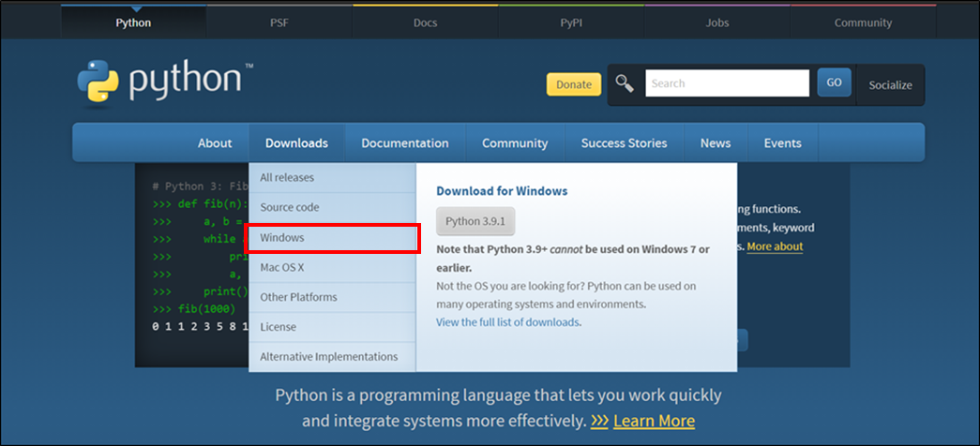
Task: Select Other Platforms in Downloads menu
Action: pos(332,297)
